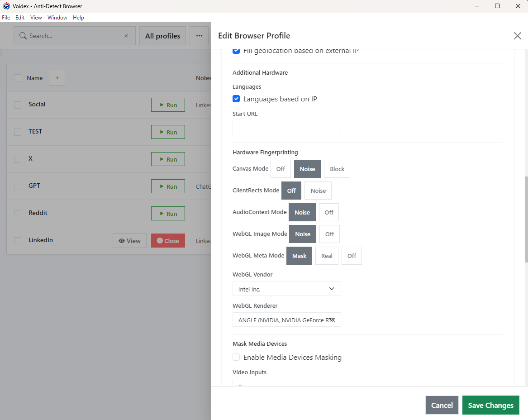Minimize the Voidex window

pyautogui.click(x=476, y=6)
